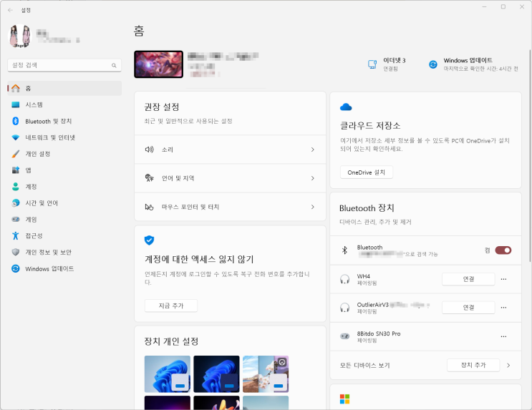Click the 개인 정보 및 보안 shield icon
Screen dimensions: 532x410
tap(16, 253)
